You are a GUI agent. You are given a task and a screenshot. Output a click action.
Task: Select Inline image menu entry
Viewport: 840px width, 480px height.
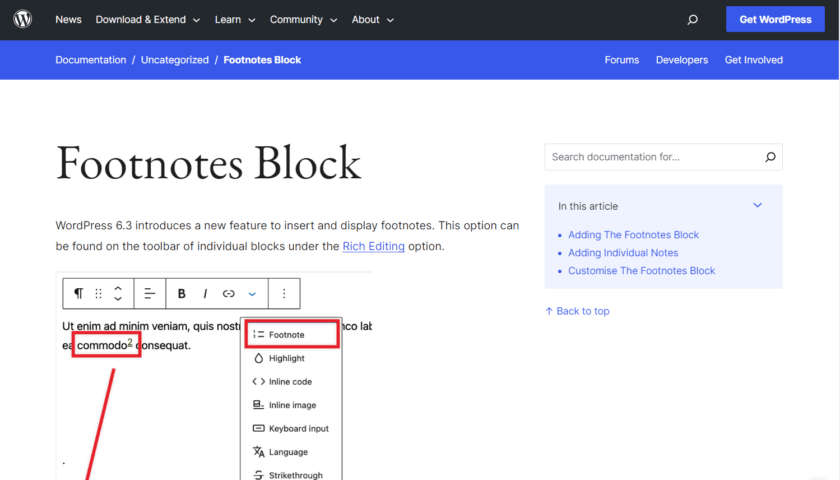tap(292, 405)
